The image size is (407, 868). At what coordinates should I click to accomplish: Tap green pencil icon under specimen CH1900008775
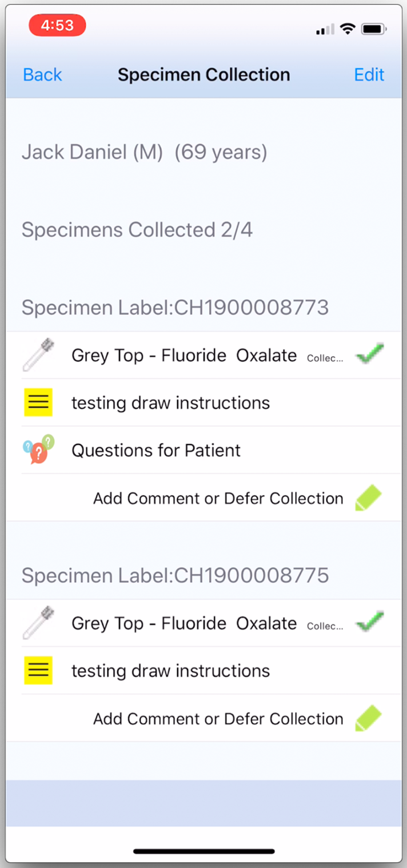368,719
